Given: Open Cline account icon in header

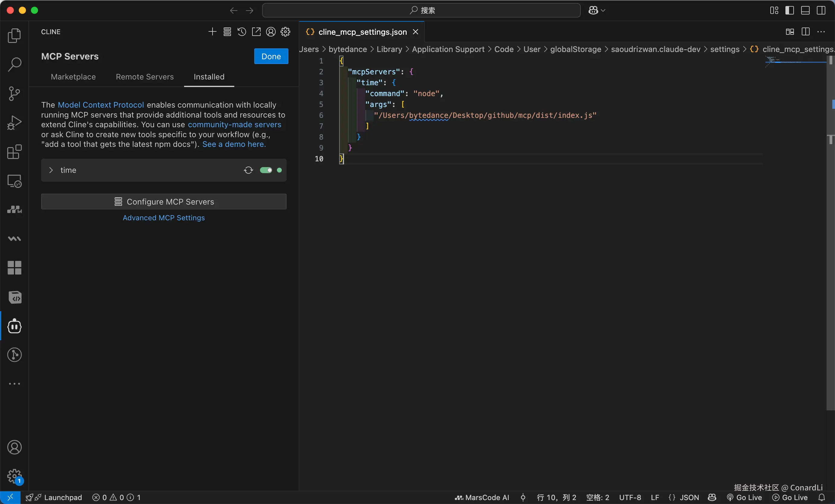Looking at the screenshot, I should coord(271,32).
